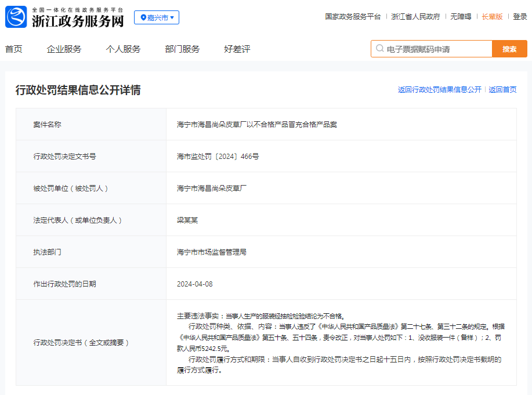532x395 pixels.
Task: Click the 作出行政处罚的日期 label
Action: tap(64, 284)
